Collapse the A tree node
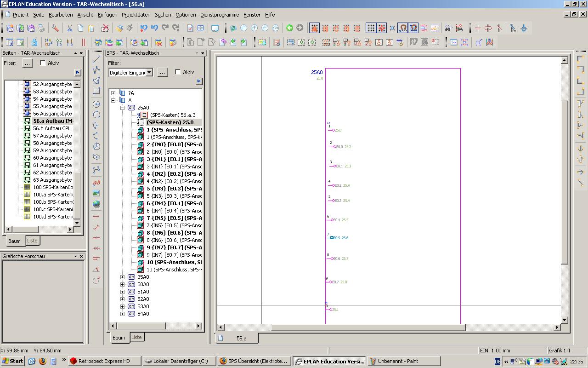The height and width of the screenshot is (368, 588). pos(113,100)
